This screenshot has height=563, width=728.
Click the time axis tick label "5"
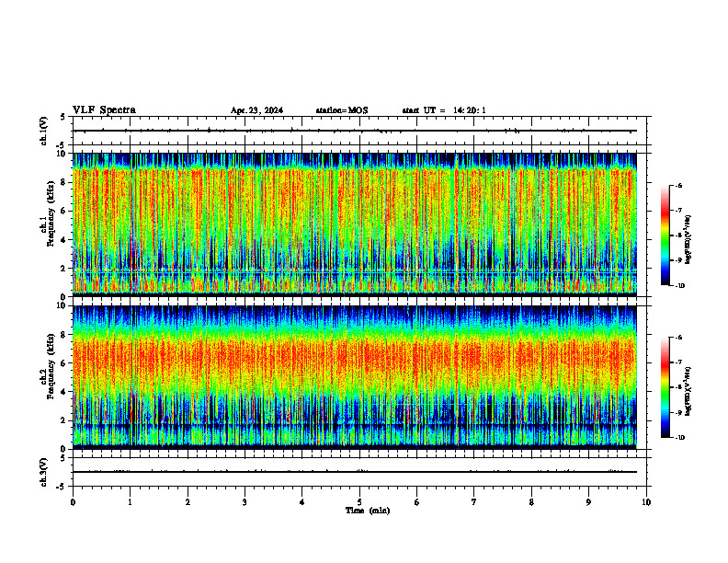359,502
